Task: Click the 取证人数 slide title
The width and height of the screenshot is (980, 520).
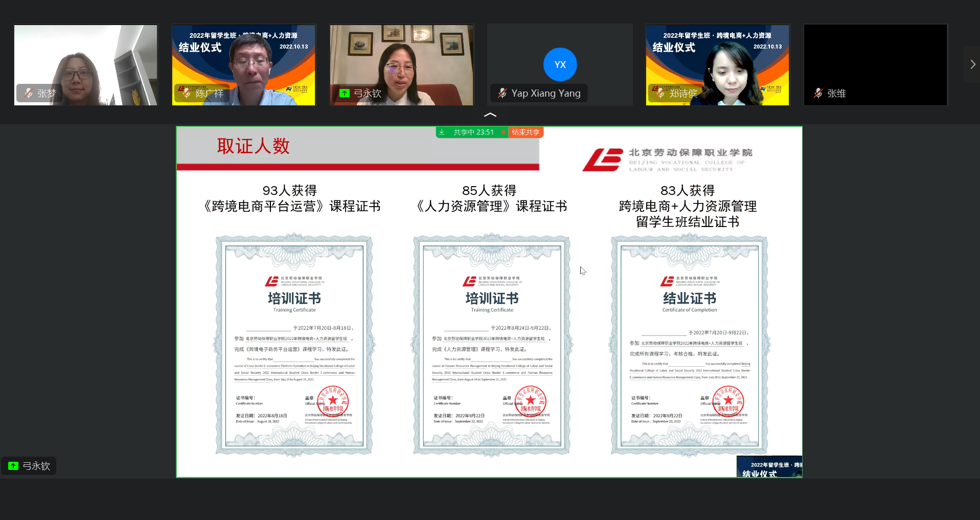Action: click(x=253, y=146)
